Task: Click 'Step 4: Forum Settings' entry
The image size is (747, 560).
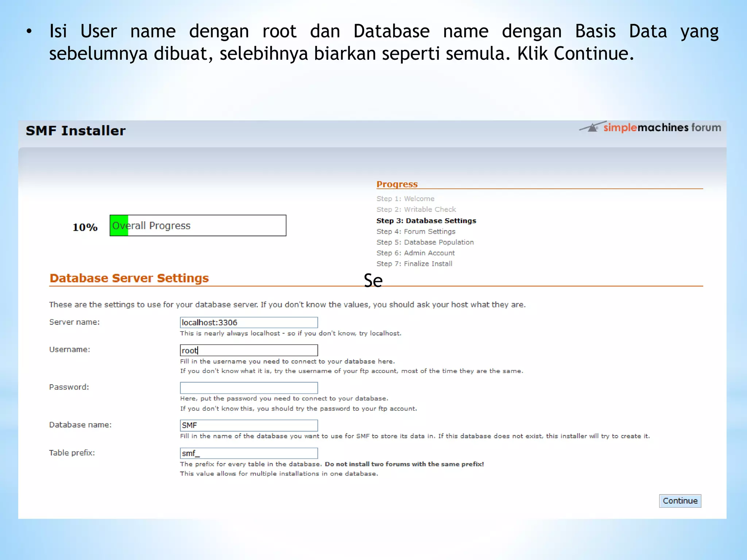Action: (416, 232)
